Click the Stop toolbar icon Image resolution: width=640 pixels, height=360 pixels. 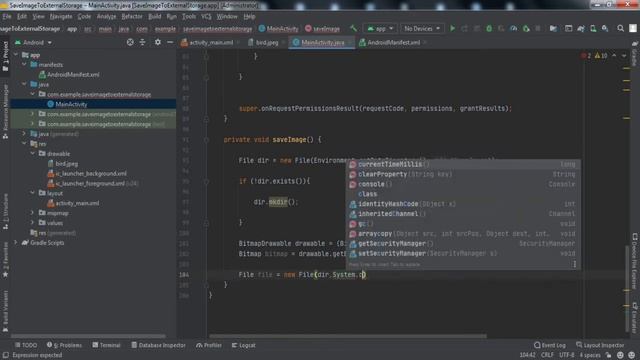pyautogui.click(x=538, y=29)
